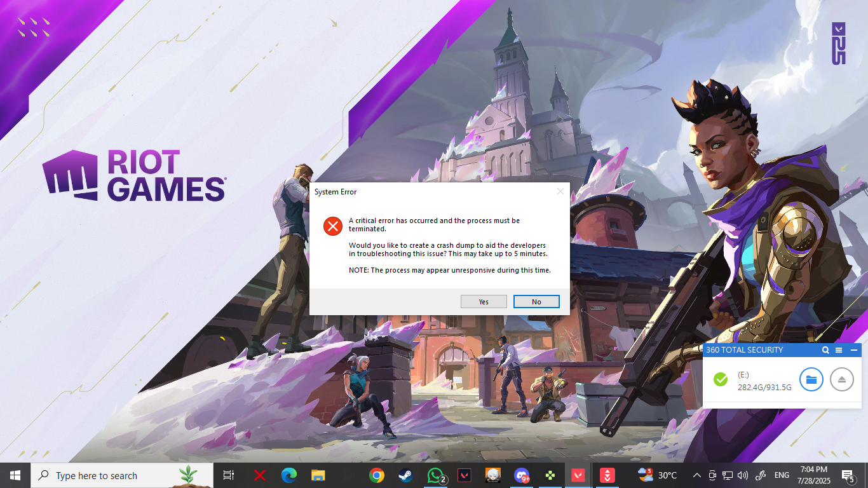Click the "(E:)" drive label
Viewport: 868px width, 488px height.
click(743, 375)
